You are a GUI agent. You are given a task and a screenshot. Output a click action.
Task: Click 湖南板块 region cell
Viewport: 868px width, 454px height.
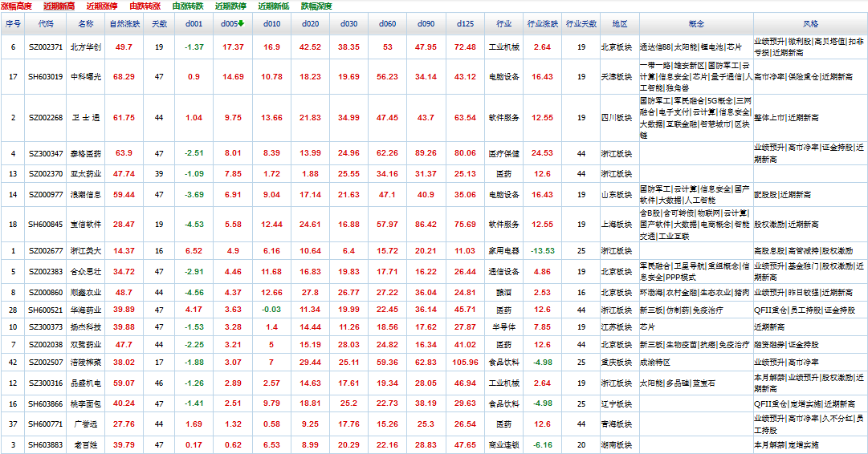pos(617,444)
